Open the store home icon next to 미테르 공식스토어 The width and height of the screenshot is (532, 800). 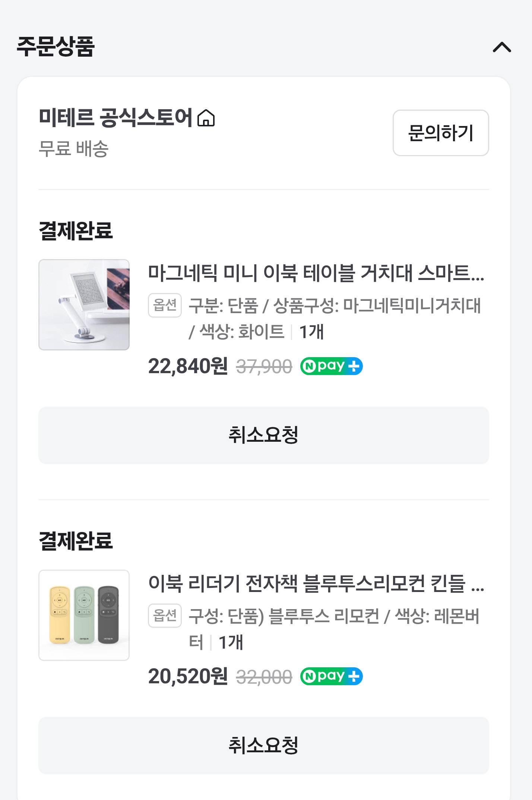pos(206,118)
